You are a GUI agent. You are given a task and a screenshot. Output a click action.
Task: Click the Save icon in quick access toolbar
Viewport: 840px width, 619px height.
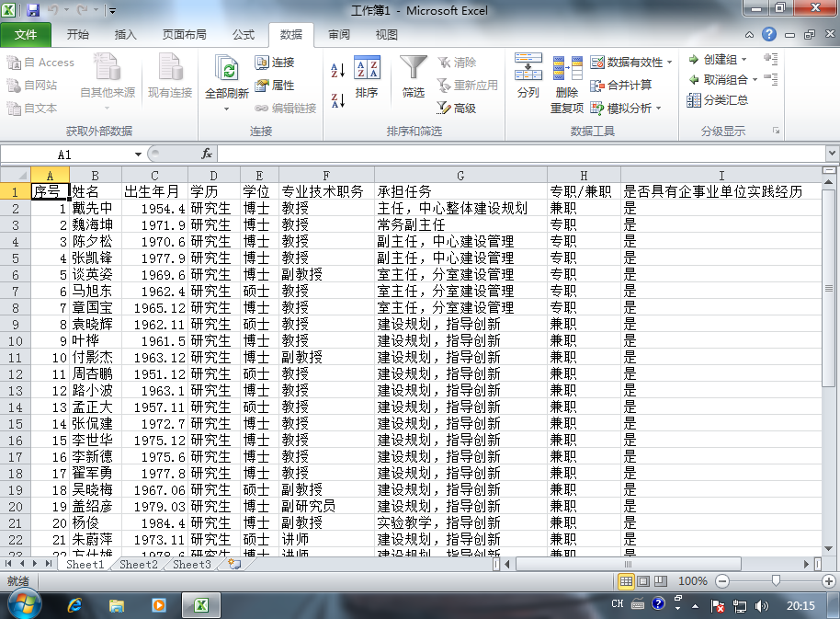33,9
